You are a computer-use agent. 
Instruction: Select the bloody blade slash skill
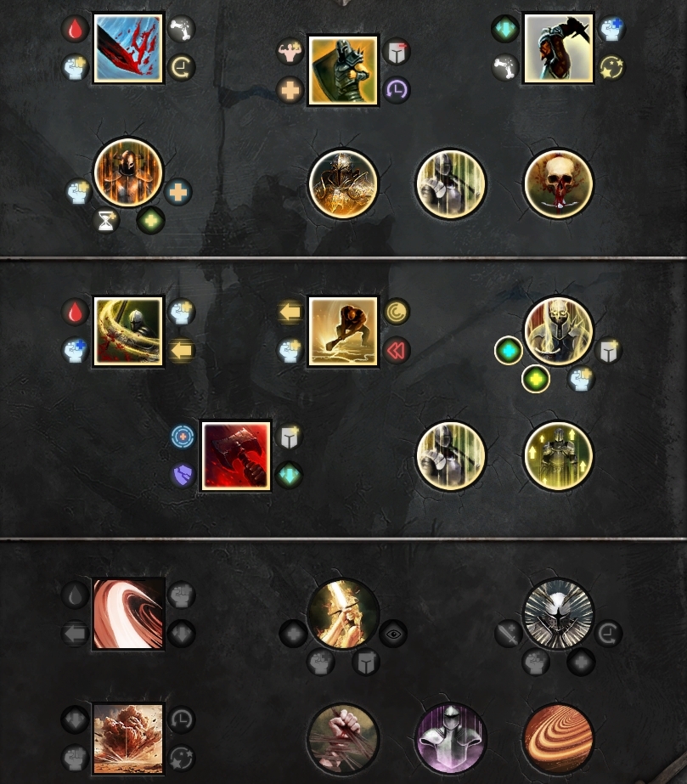tap(128, 48)
